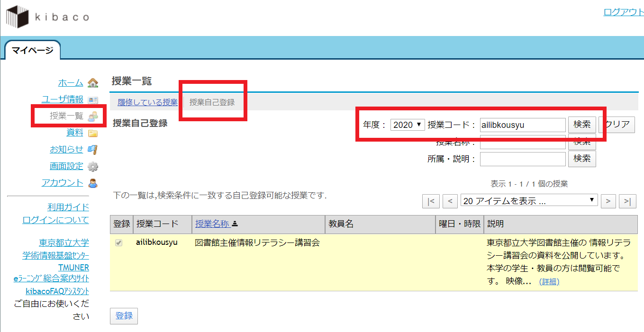
Task: Click the screen settings gear icon
Action: pos(93,166)
